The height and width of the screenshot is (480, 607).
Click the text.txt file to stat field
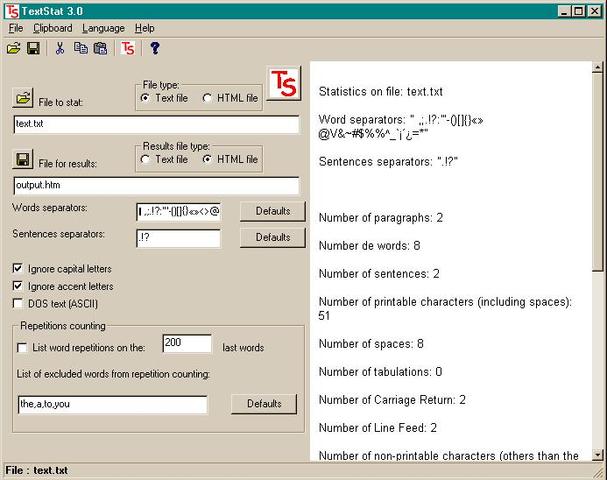(x=156, y=124)
